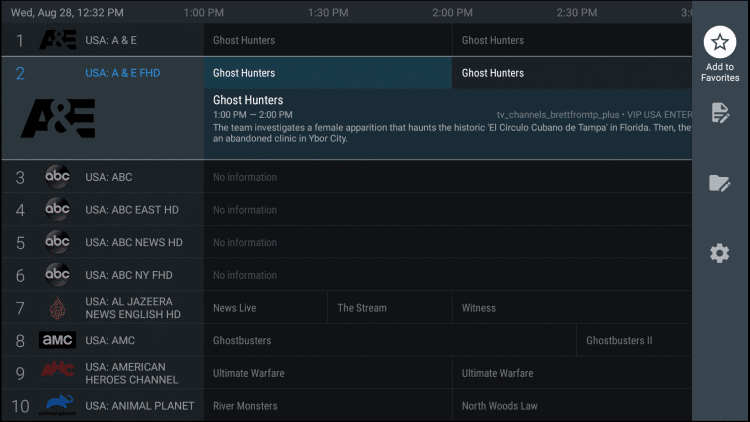The height and width of the screenshot is (422, 750).
Task: Open 1:00 PM Ghost Hunters on channel 1
Action: (328, 40)
